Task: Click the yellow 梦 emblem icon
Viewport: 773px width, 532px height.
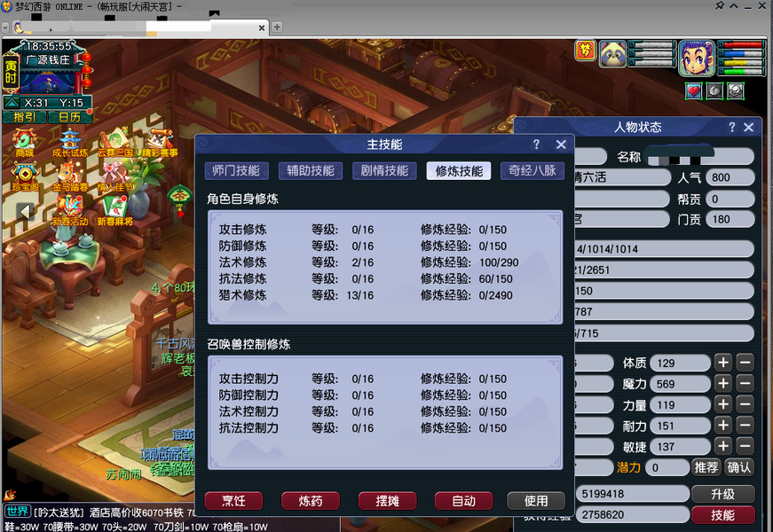Action: tap(585, 51)
